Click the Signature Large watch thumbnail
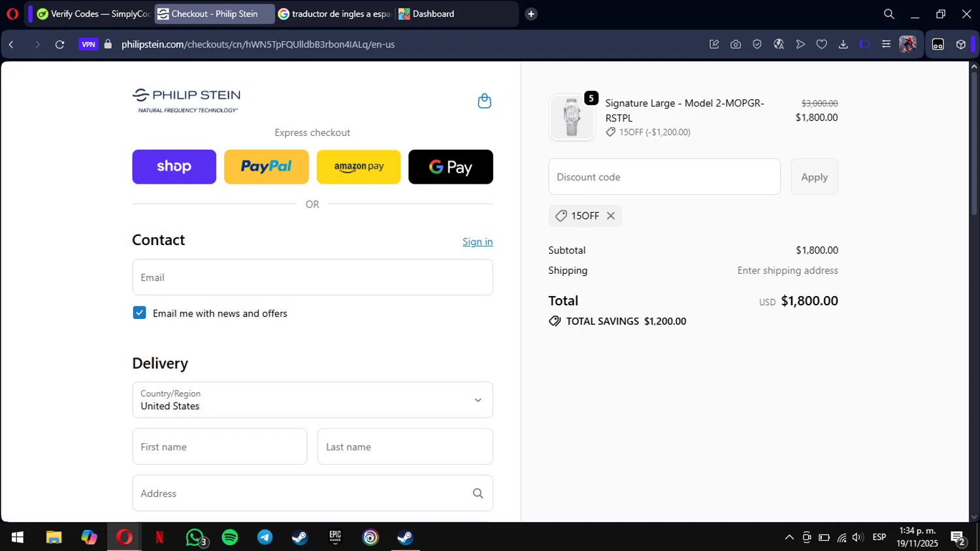980x551 pixels. point(572,117)
